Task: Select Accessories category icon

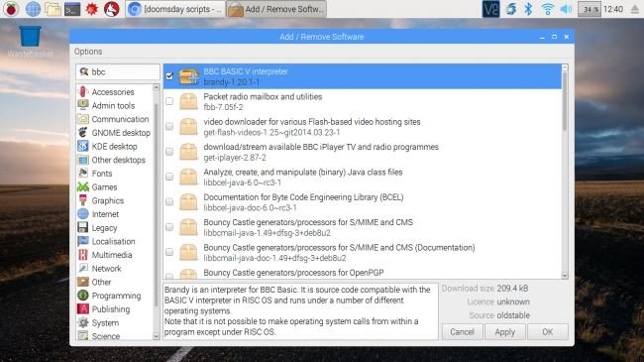Action: 82,91
